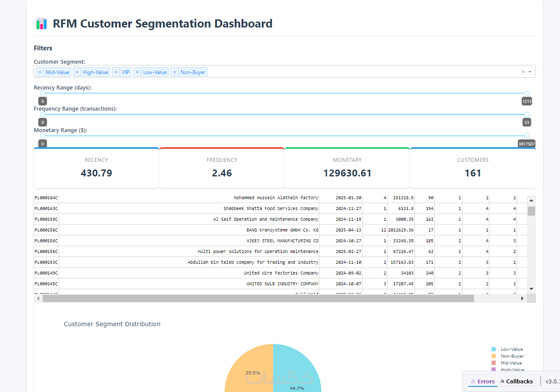The width and height of the screenshot is (560, 392).
Task: Click the Monetary Range maximum slider handle
Action: [x=527, y=136]
